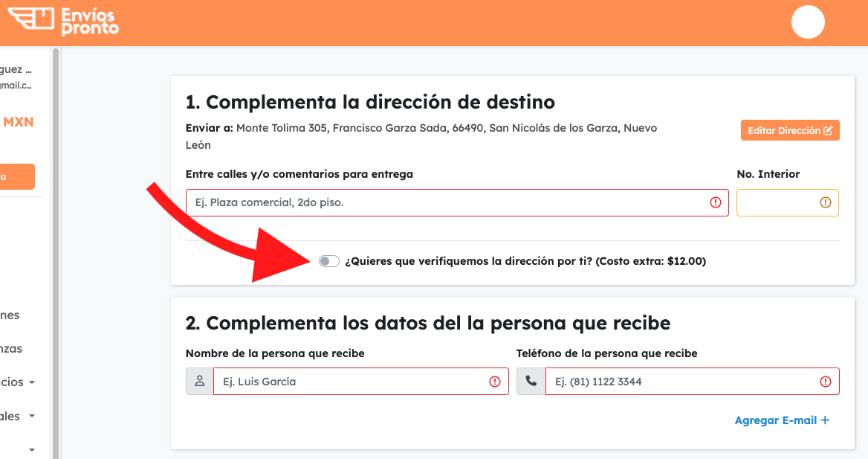Focus the recipient name input field
This screenshot has width=868, height=459.
349,381
